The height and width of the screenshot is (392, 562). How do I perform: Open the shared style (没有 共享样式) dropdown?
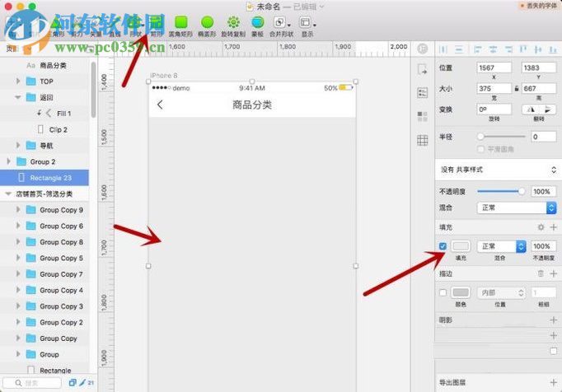[499, 170]
